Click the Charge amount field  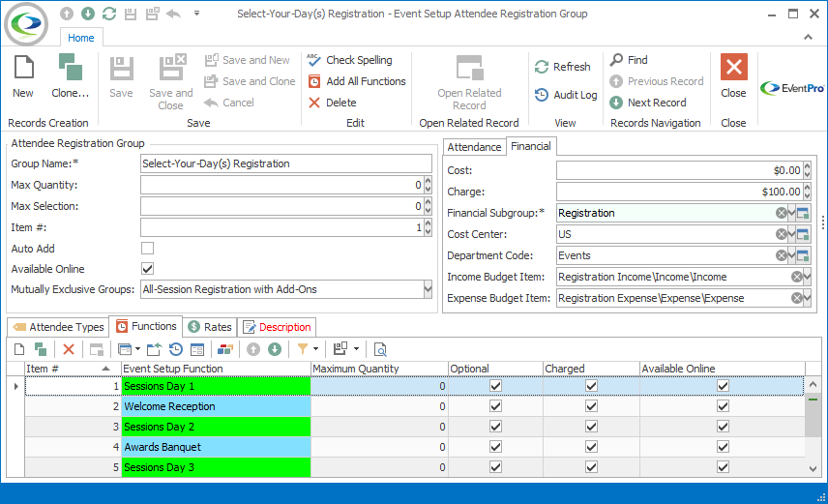click(679, 192)
